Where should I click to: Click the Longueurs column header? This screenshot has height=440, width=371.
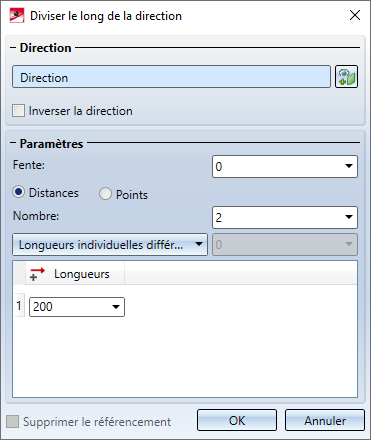point(82,274)
